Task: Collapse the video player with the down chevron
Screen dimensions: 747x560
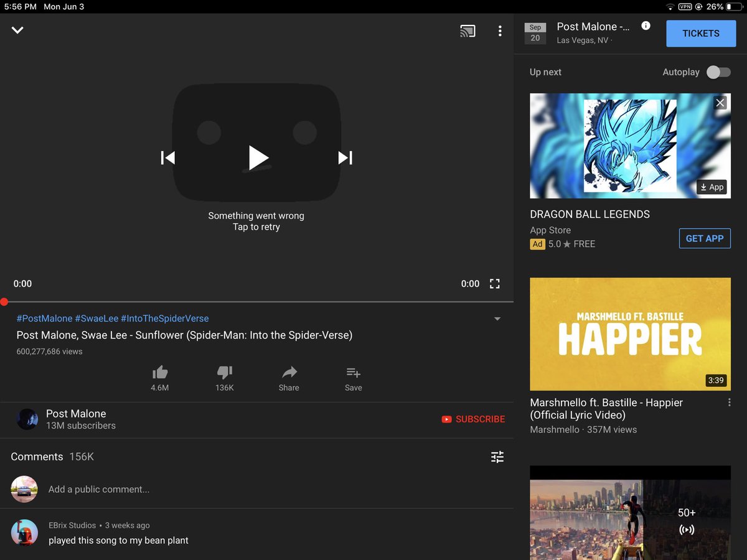Action: (17, 30)
